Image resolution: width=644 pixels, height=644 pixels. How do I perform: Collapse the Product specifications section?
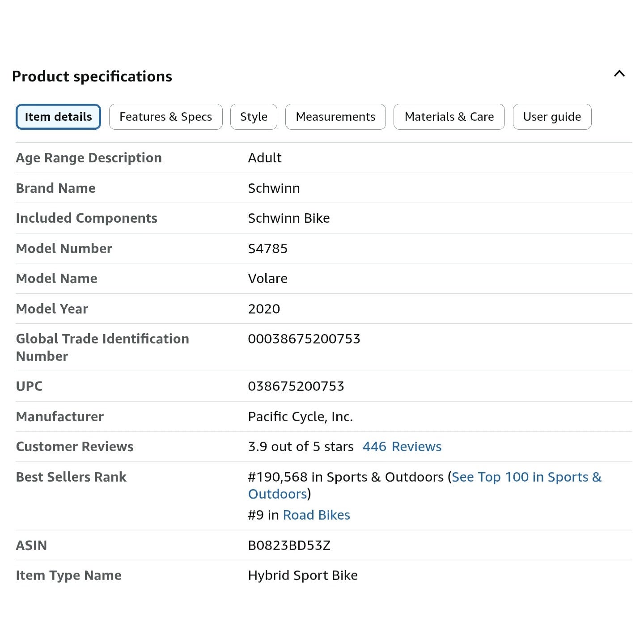pyautogui.click(x=619, y=74)
